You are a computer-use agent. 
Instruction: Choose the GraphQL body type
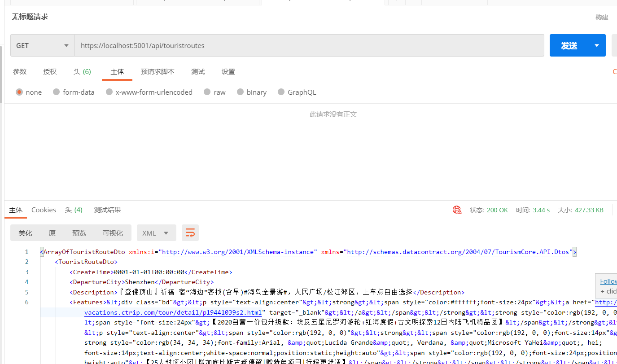point(281,92)
